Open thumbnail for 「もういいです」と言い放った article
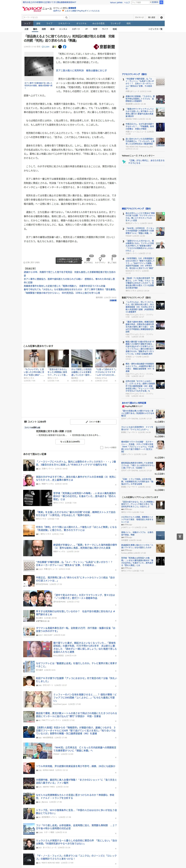Viewport: 186px width, 868px height. (34, 358)
